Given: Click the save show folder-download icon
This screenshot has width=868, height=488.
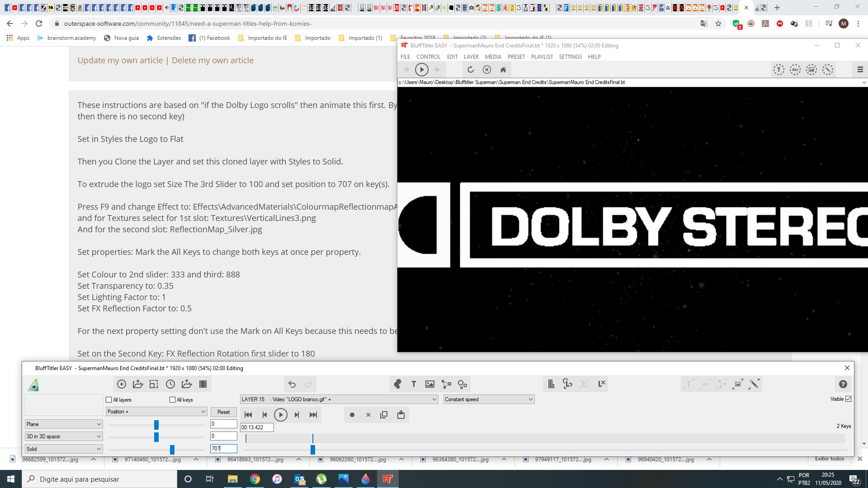Looking at the screenshot, I should point(186,384).
